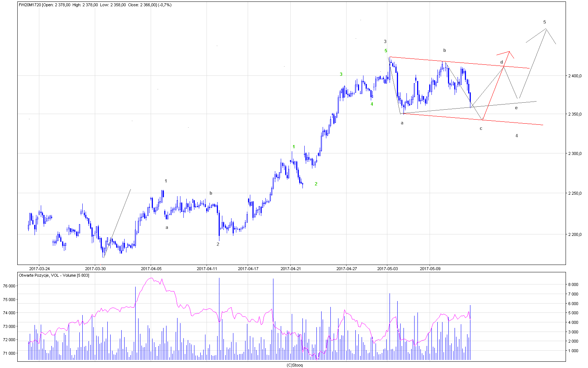Viewport: 588px width, 368px height.
Task: Click the 2 250,0 price axis label
Action: [x=575, y=193]
